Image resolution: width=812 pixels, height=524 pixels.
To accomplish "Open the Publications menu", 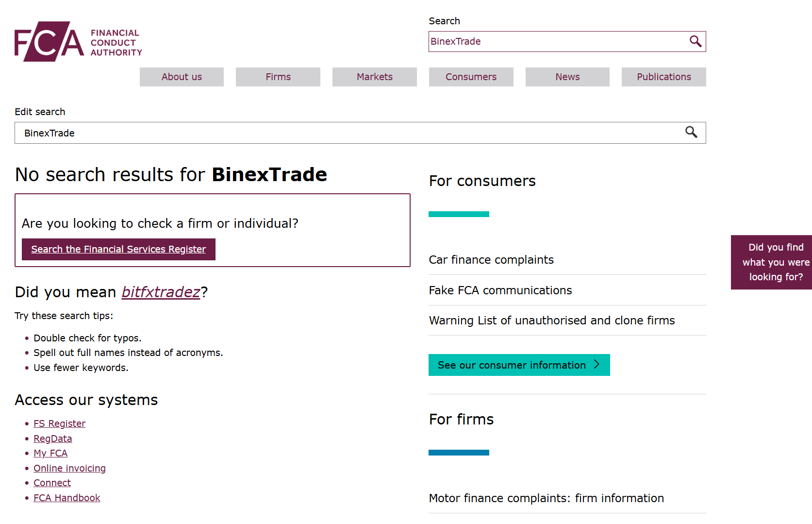I will pos(663,77).
